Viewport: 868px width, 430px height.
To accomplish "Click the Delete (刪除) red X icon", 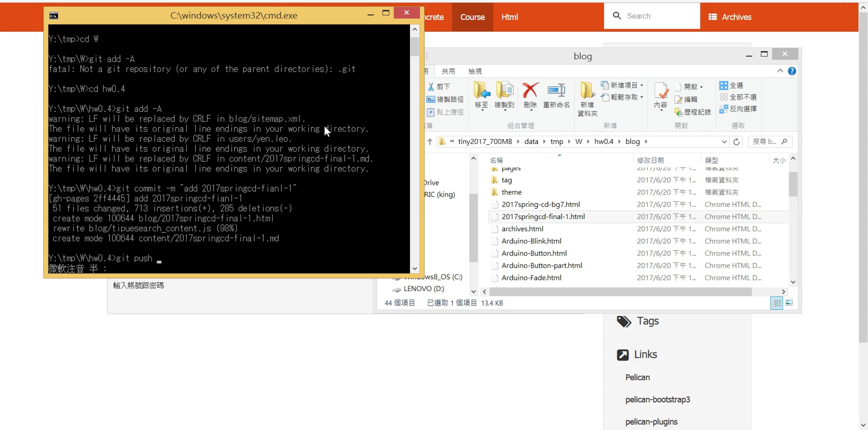I will pyautogui.click(x=530, y=90).
